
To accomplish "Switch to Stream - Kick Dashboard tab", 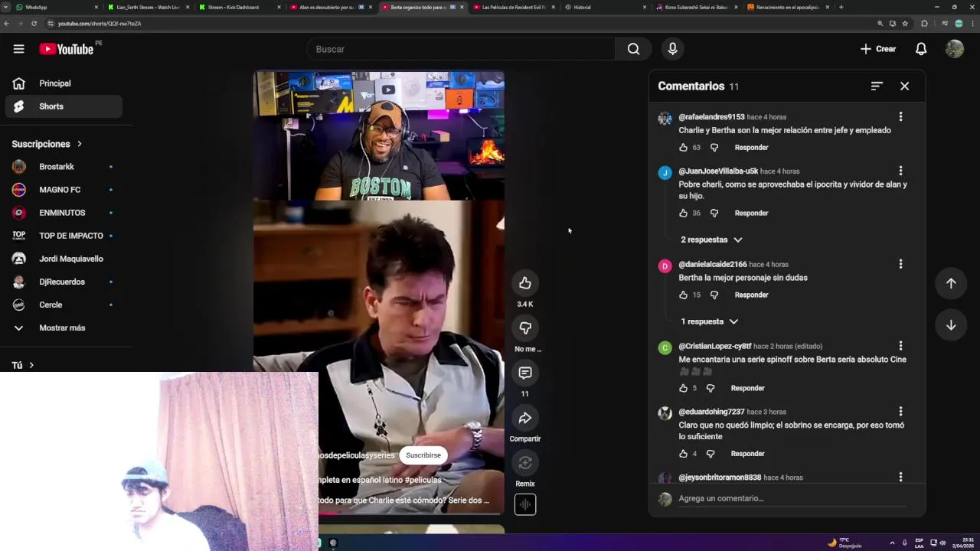I will 237,7.
